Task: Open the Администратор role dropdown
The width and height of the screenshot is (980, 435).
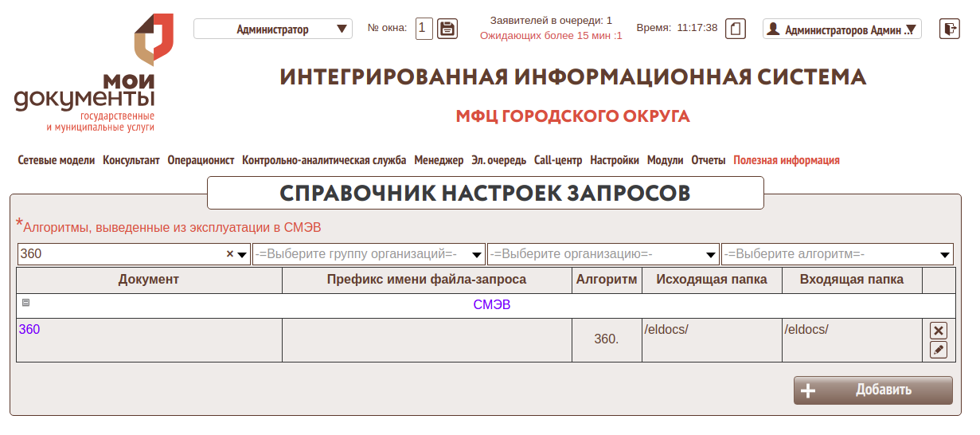Action: 272,29
